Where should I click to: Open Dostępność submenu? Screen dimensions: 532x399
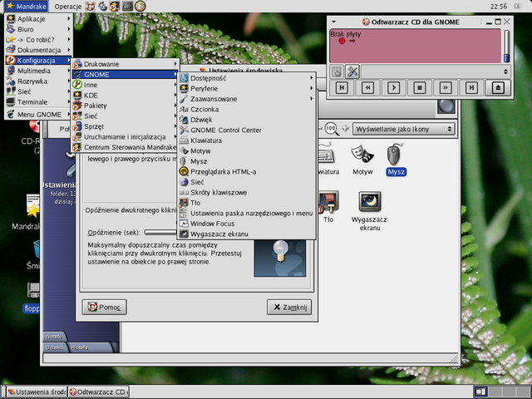pos(246,78)
